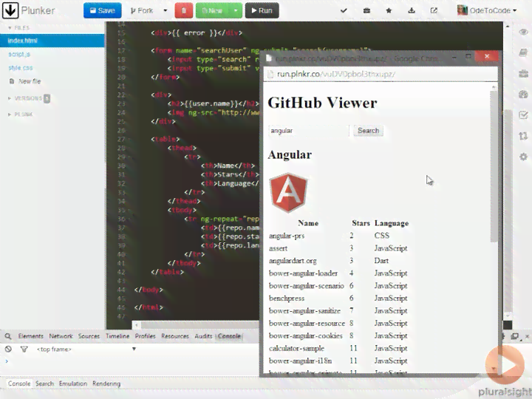
Task: Expand the section below VERSIONS
Action: tap(21, 115)
